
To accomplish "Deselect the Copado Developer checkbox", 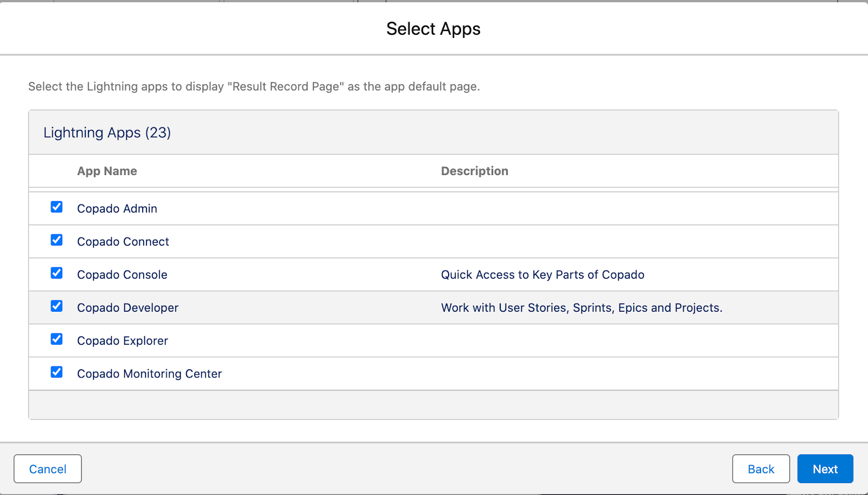I will 56,306.
